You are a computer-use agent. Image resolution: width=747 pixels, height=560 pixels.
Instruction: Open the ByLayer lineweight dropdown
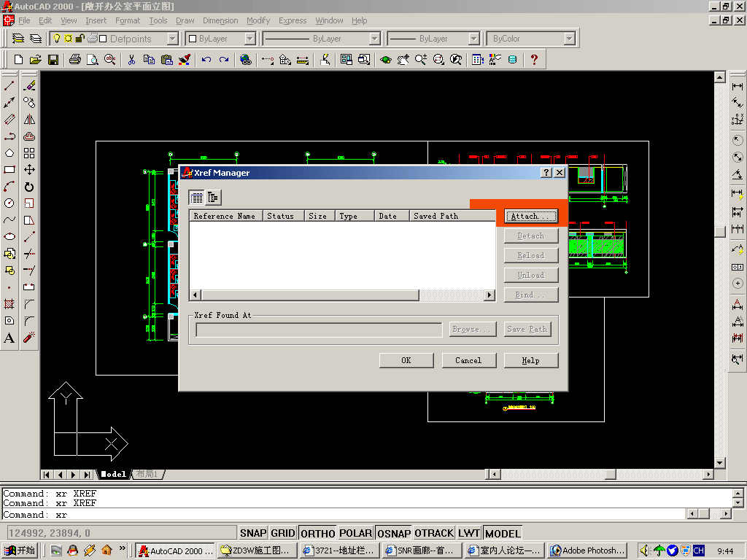click(473, 39)
